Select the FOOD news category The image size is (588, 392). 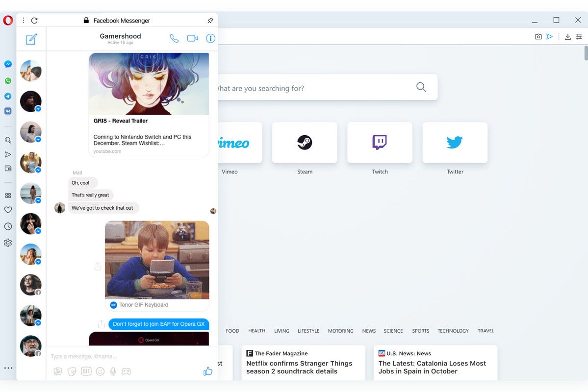coord(232,331)
